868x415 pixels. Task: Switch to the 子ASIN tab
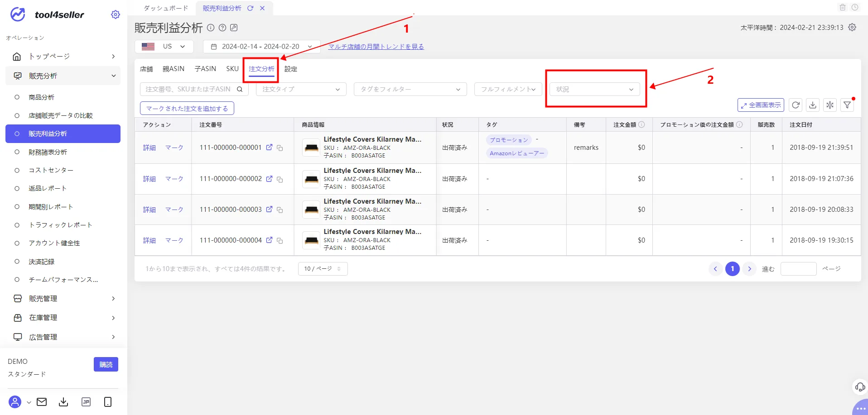(x=205, y=69)
